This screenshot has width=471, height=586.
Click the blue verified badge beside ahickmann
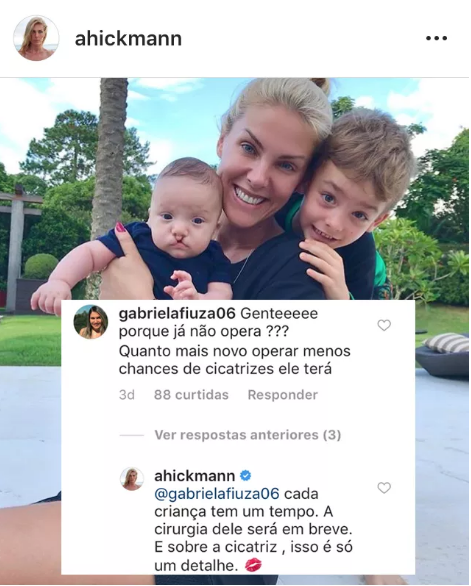(245, 476)
